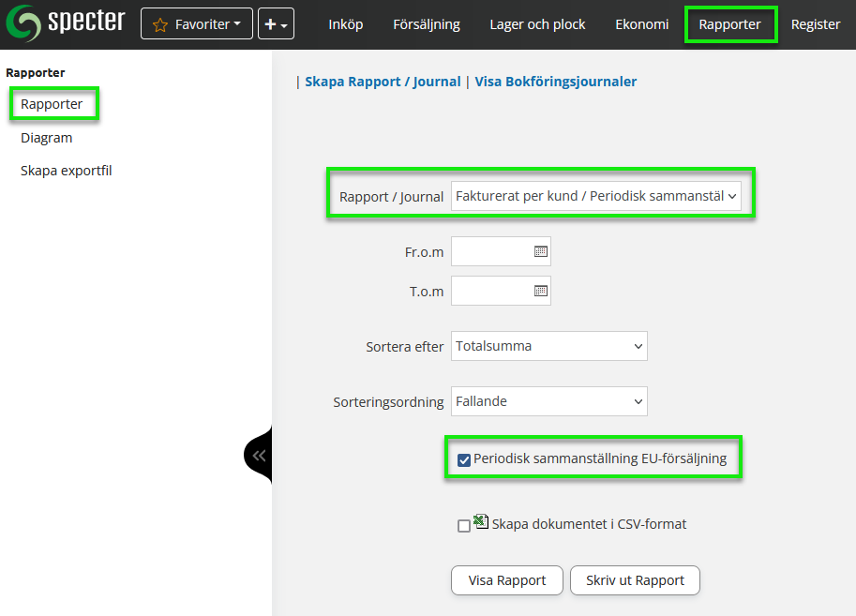
Task: Enable Skapa dokumentet i CSV-format checkbox
Action: pos(464,526)
